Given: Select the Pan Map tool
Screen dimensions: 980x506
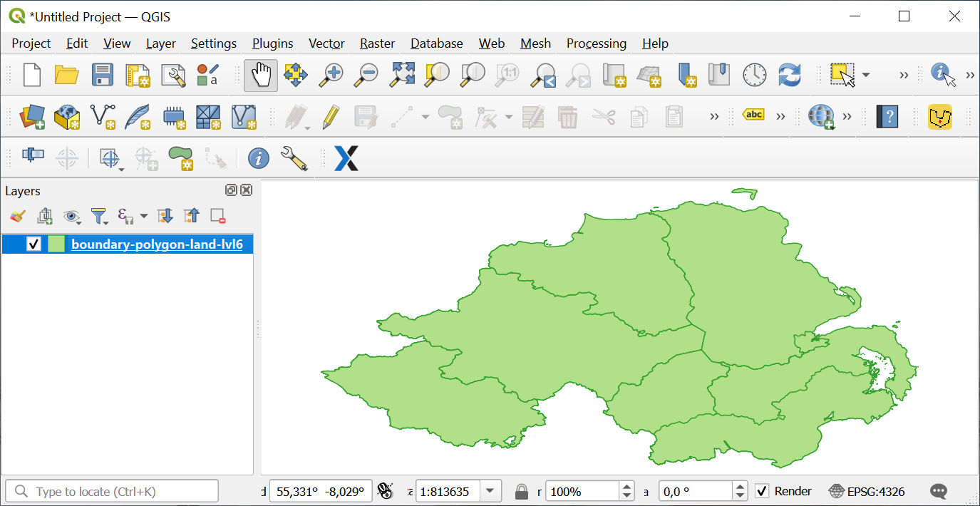Looking at the screenshot, I should (260, 75).
